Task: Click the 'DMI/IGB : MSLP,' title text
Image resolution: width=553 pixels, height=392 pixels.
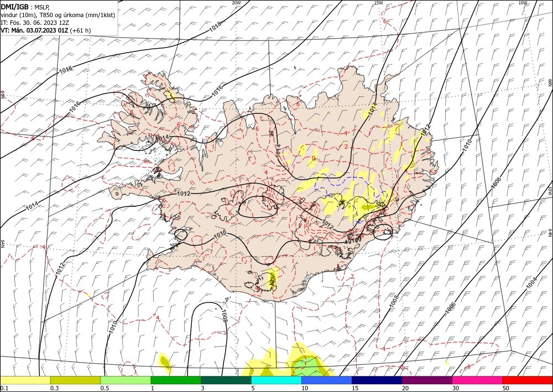Action: [25, 6]
